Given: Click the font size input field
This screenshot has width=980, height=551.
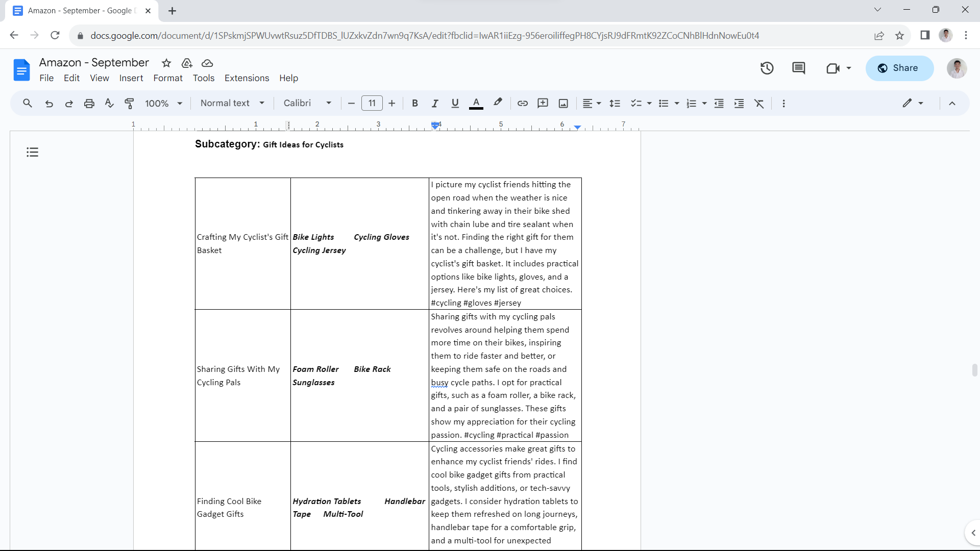Looking at the screenshot, I should click(372, 103).
